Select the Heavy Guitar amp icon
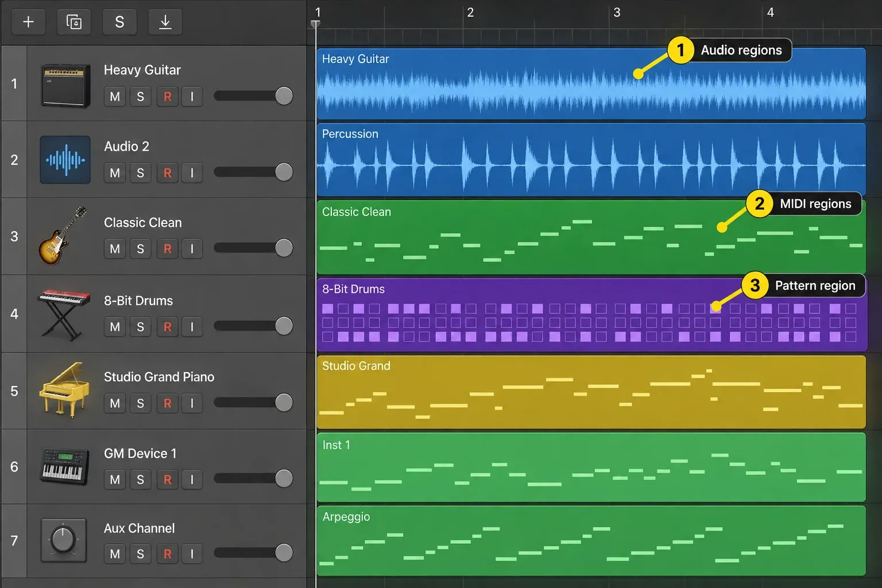882x588 pixels. [x=65, y=85]
